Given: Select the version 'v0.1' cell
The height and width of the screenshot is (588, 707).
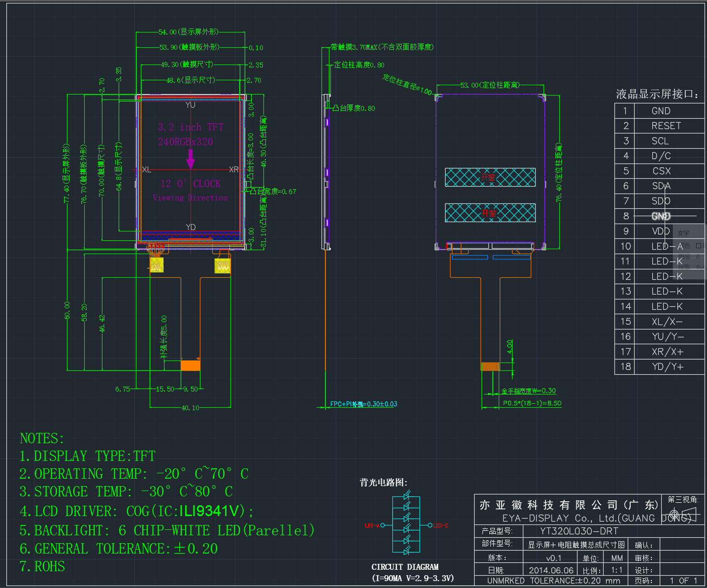Looking at the screenshot, I should coord(554,558).
